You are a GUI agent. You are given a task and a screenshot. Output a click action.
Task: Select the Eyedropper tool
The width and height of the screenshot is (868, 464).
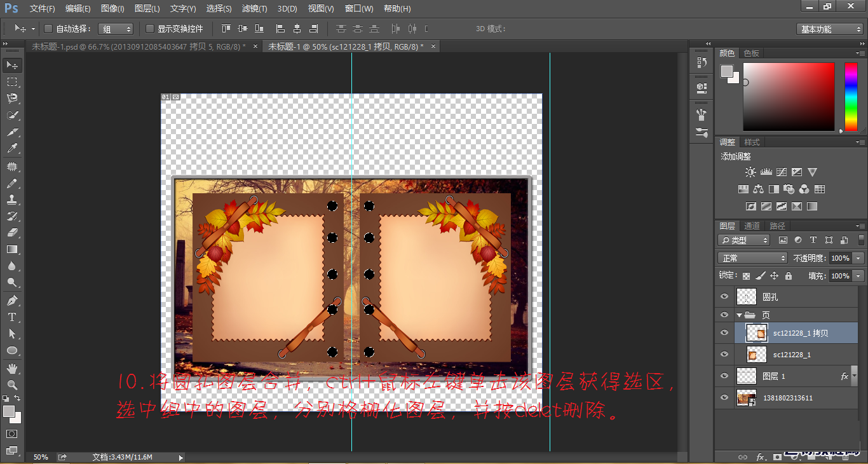(x=12, y=149)
